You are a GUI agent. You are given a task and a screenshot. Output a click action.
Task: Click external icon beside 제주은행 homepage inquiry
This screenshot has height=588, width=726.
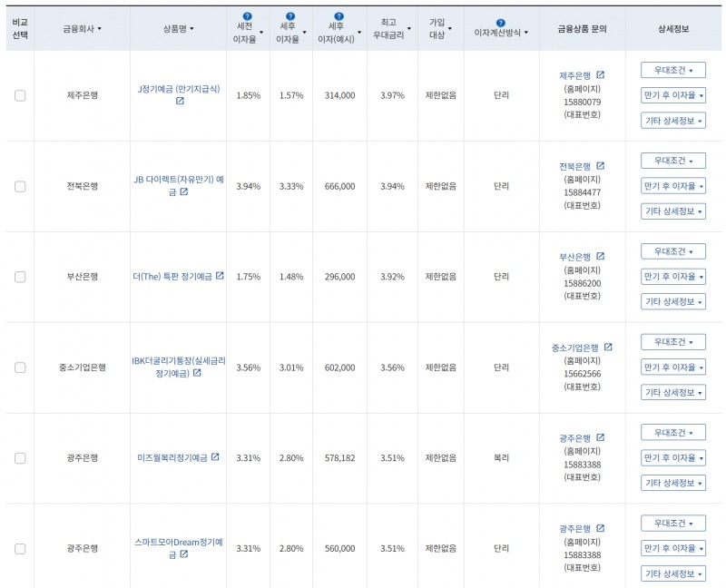[x=601, y=74]
